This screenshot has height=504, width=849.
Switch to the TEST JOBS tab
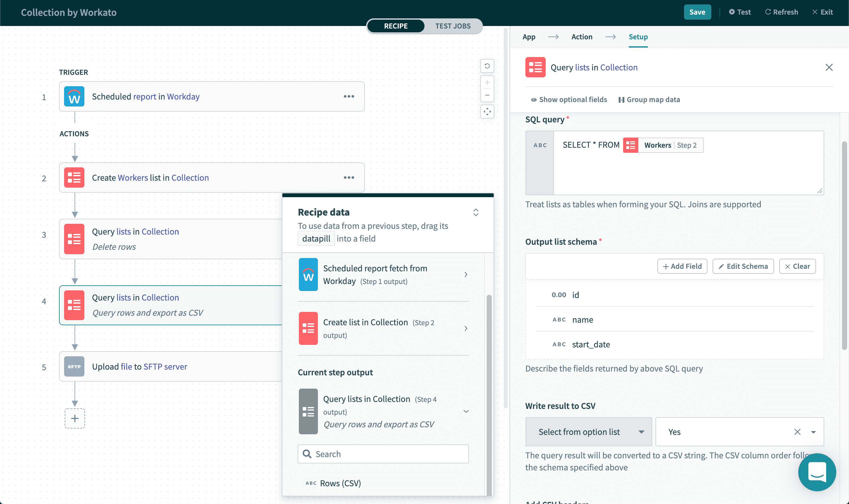pyautogui.click(x=453, y=26)
